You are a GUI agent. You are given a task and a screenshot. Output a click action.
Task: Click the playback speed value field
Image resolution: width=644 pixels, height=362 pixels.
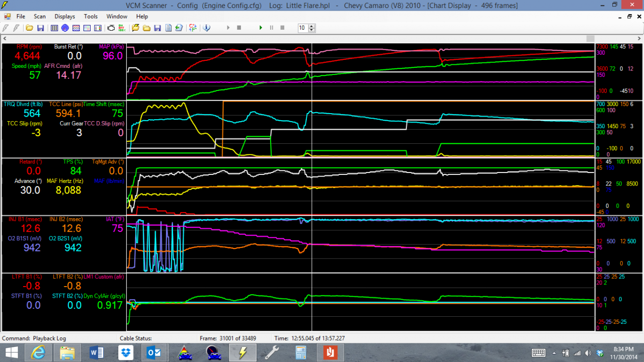(302, 28)
